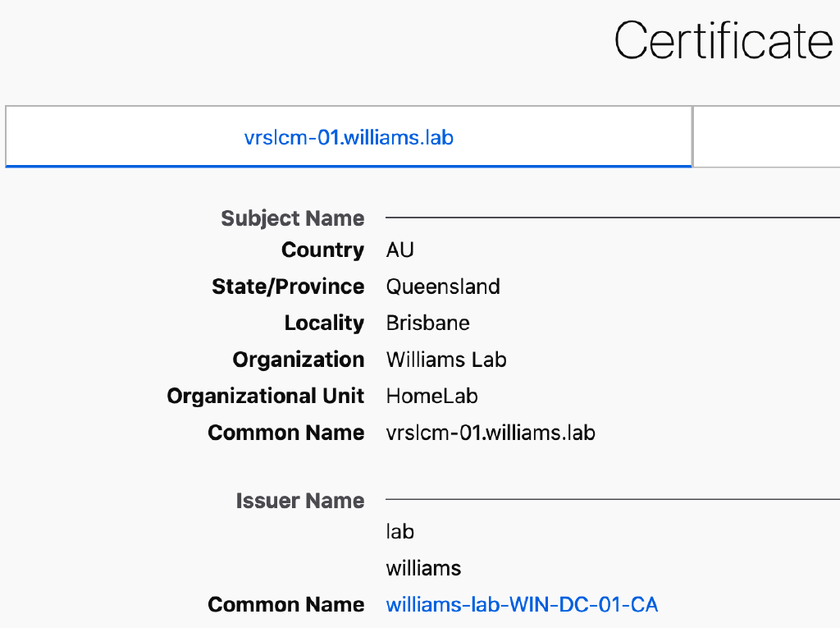Click the Issuer Common Name label
840x628 pixels.
point(285,604)
